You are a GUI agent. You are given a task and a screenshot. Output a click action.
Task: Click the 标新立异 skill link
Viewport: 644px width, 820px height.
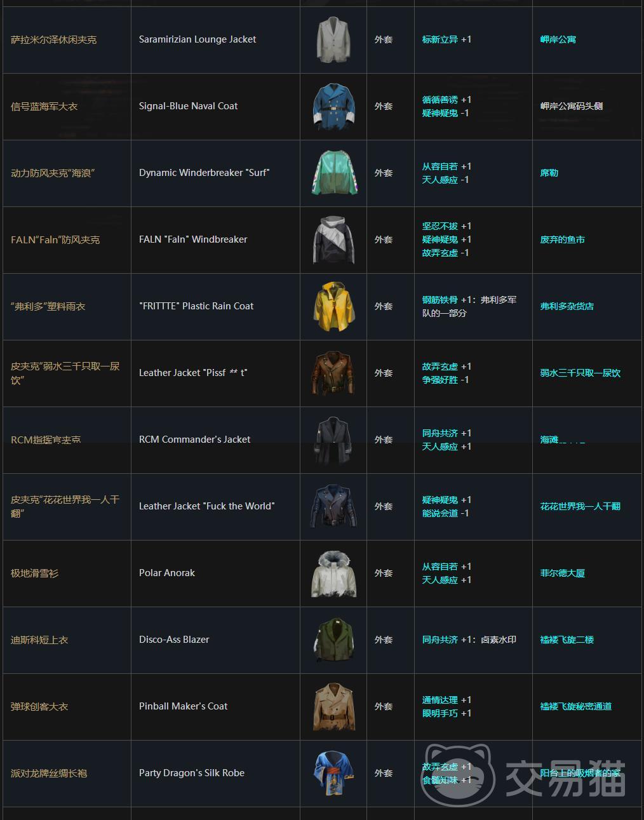[x=439, y=39]
